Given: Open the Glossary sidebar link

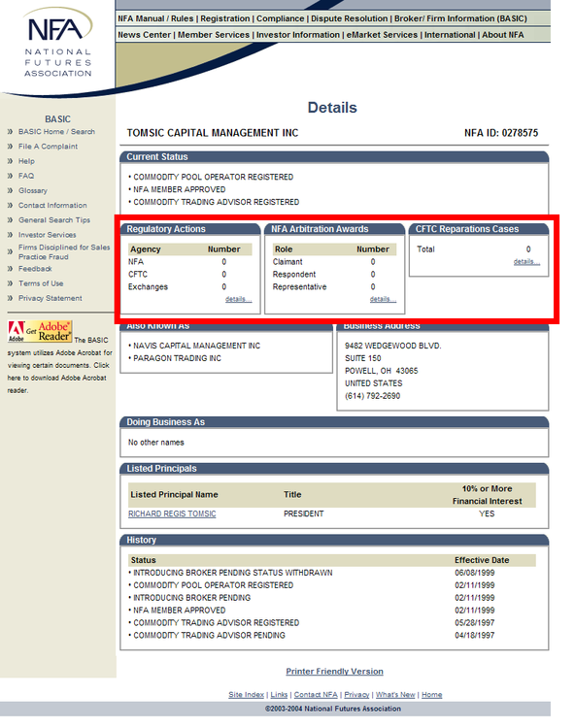Looking at the screenshot, I should coord(33,191).
